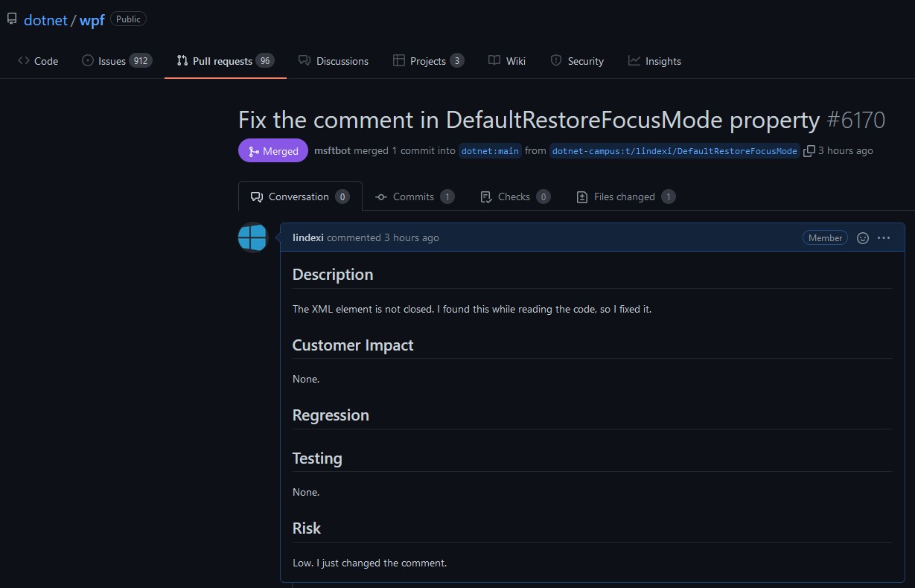Go to the Issues tab
This screenshot has width=915, height=588.
pyautogui.click(x=117, y=61)
